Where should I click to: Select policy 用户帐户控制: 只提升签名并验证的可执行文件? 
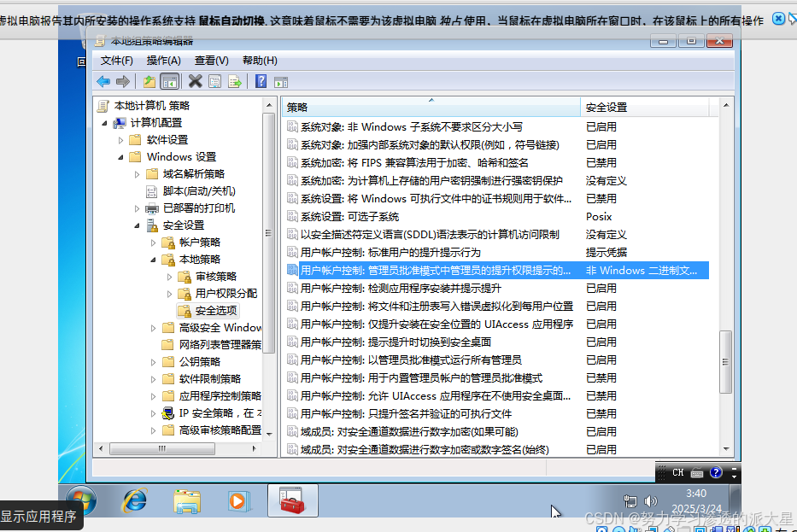click(406, 413)
